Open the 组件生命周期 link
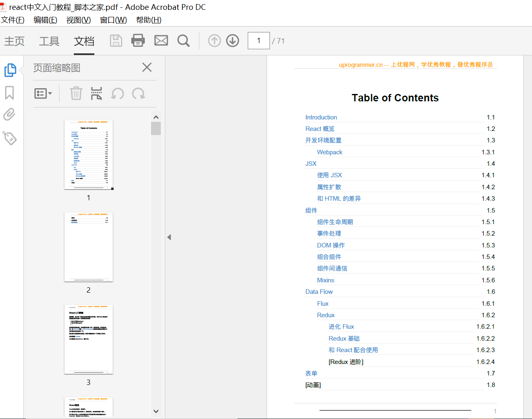Viewport: 532px width, 419px height. point(335,222)
